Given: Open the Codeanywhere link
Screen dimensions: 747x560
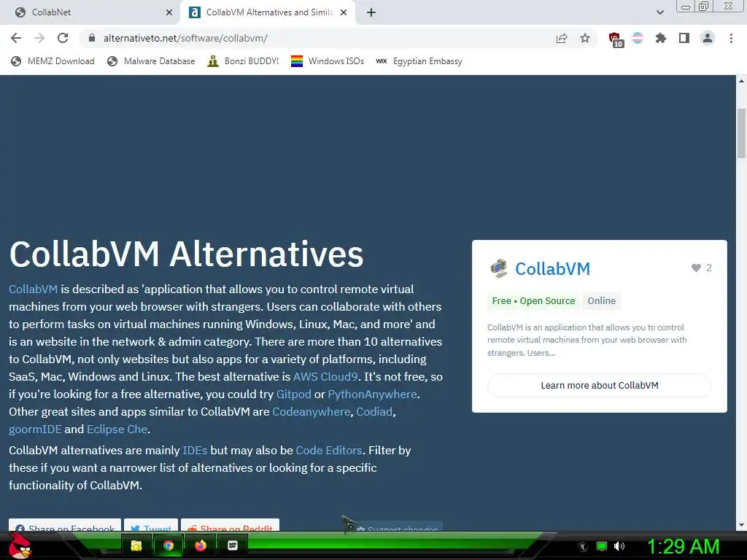Looking at the screenshot, I should coord(311,411).
